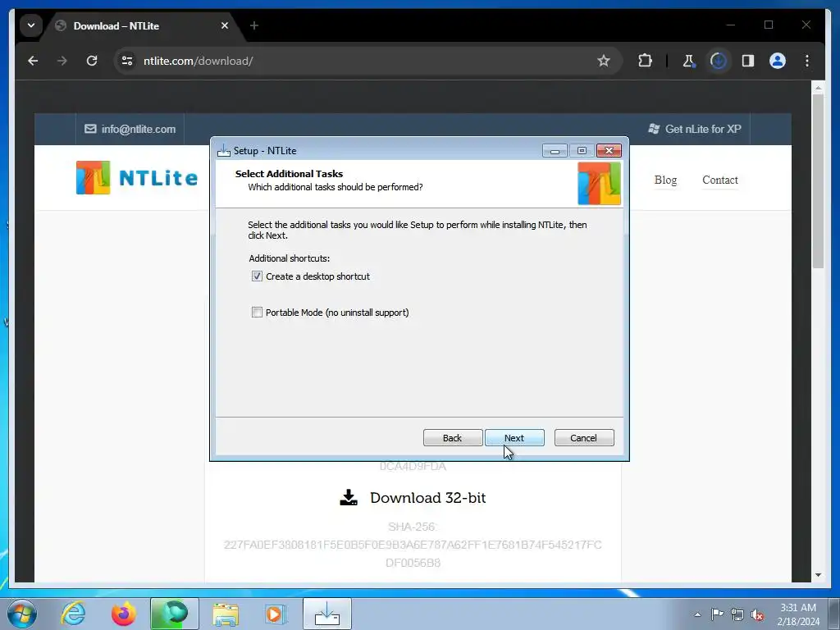Screen dimensions: 840x630
Task: Open the NTLite website logo
Action: pos(137,178)
